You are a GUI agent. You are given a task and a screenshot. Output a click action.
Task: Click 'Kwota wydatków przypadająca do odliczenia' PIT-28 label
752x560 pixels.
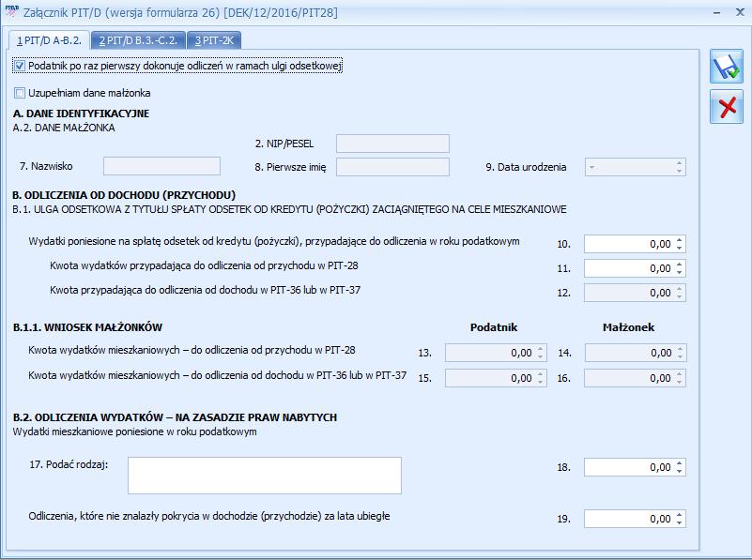click(x=204, y=265)
